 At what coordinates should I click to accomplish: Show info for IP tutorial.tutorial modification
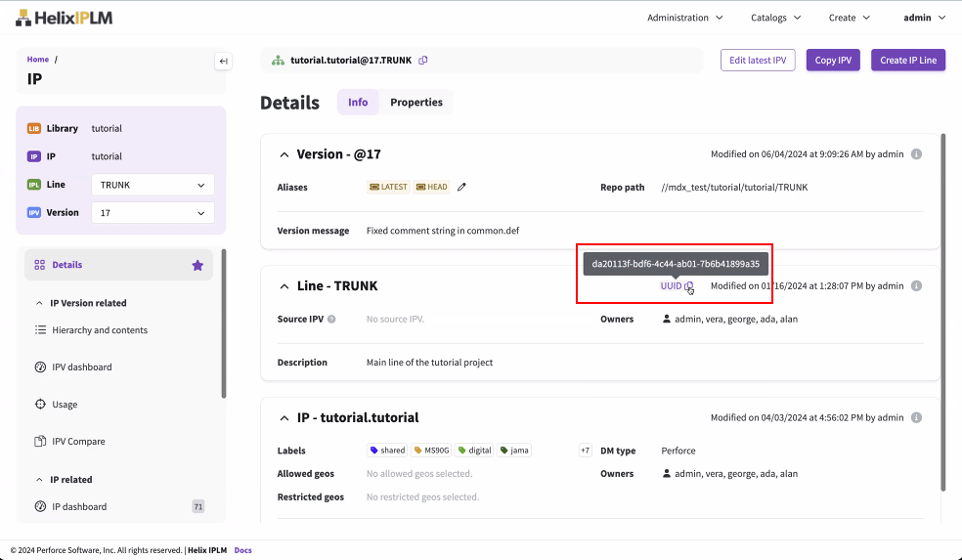point(916,418)
